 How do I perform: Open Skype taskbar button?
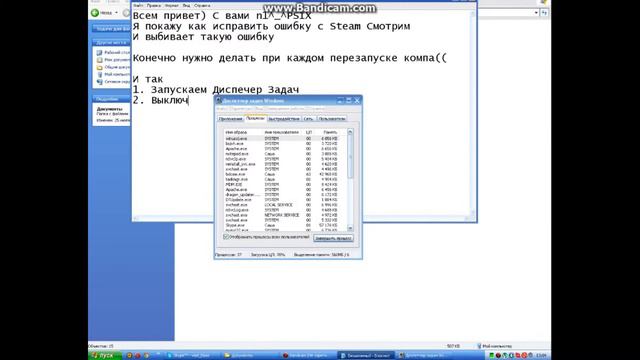191,356
